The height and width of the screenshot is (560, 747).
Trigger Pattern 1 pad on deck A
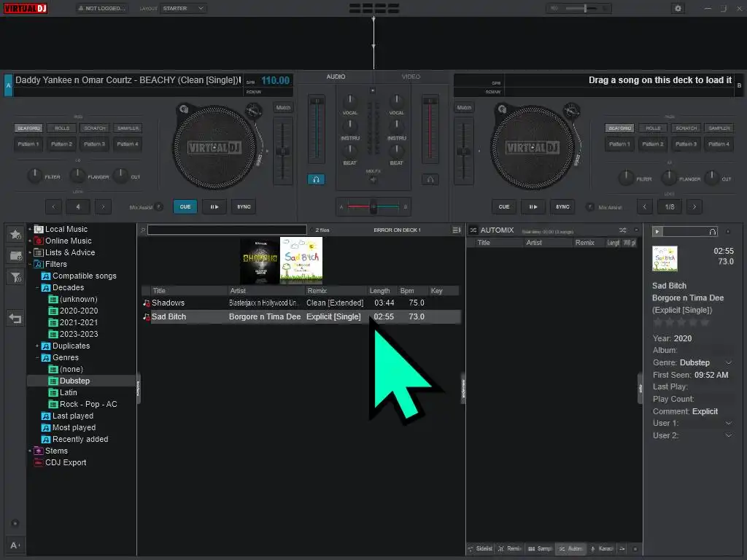click(x=28, y=144)
